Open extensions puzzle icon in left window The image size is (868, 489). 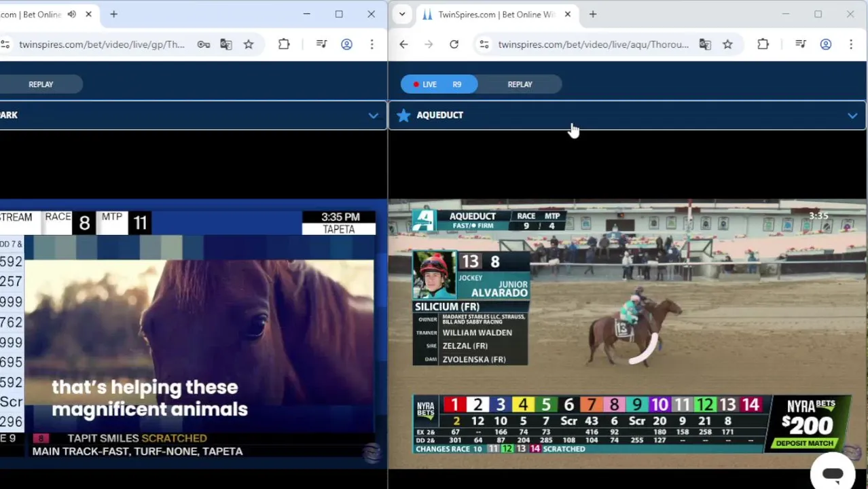[x=284, y=44]
